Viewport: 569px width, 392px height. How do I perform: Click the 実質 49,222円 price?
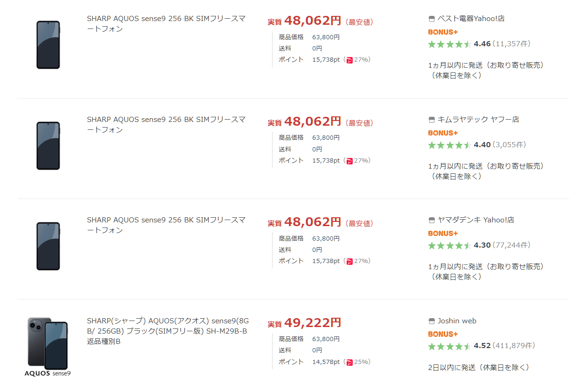[304, 323]
